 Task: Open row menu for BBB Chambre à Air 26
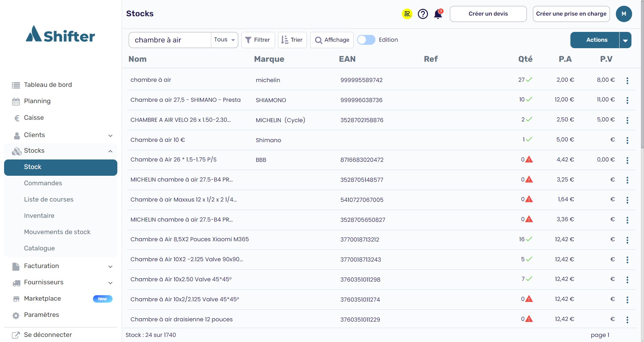pyautogui.click(x=627, y=160)
